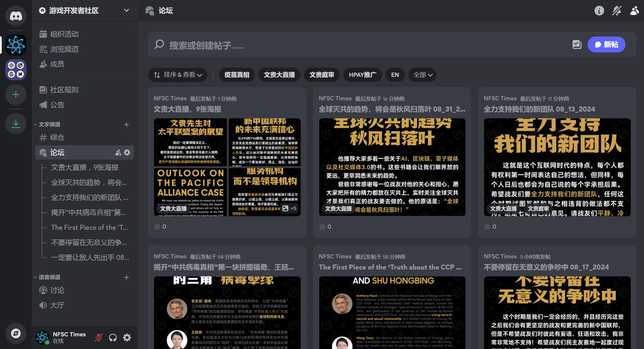644x349 pixels.
Task: Open post card 全力支持我们的新团队 08_13_2024
Action: point(557,163)
